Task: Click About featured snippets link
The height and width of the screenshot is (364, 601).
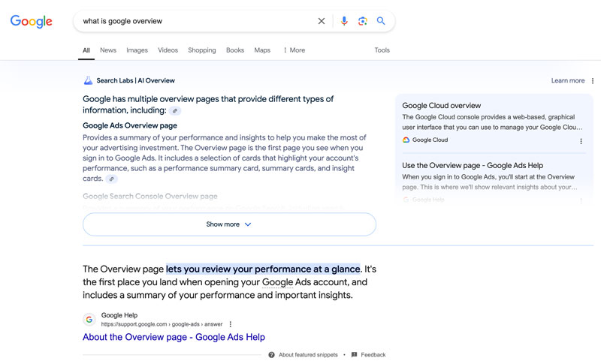Action: [x=307, y=355]
